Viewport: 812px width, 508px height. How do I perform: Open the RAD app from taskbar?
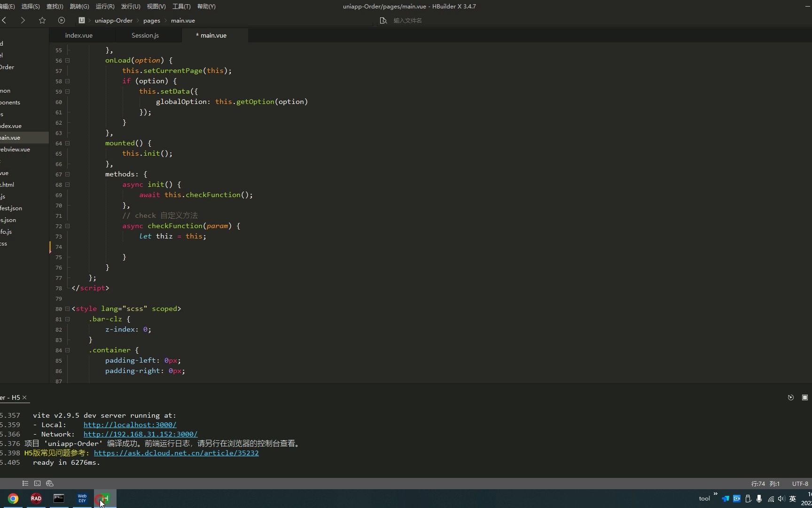pyautogui.click(x=36, y=499)
